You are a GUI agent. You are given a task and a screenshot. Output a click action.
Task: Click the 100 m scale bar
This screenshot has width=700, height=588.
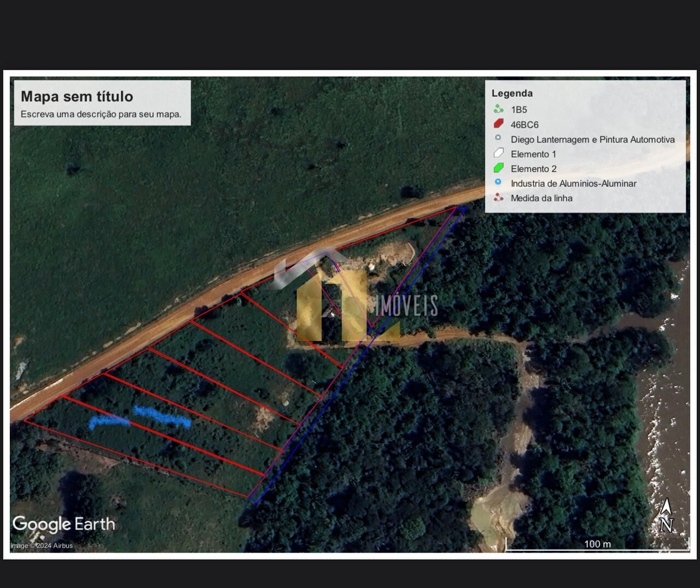597,544
